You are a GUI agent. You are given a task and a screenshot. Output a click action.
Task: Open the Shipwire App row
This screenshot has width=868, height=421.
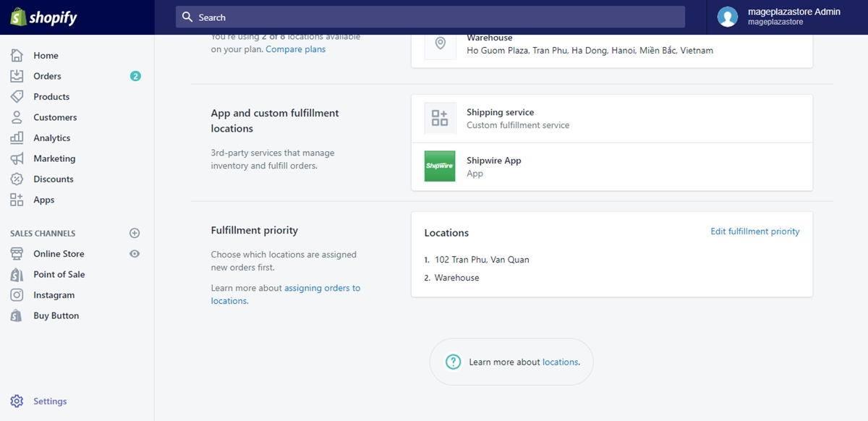point(612,166)
